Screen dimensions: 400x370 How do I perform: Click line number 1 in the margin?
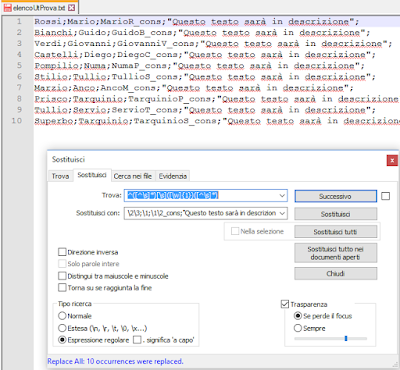[x=19, y=21]
